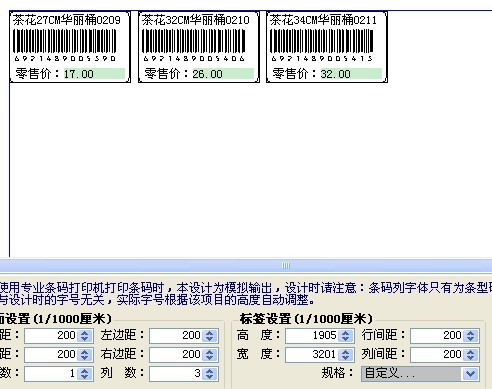Click the row count field showing 1

coord(51,373)
